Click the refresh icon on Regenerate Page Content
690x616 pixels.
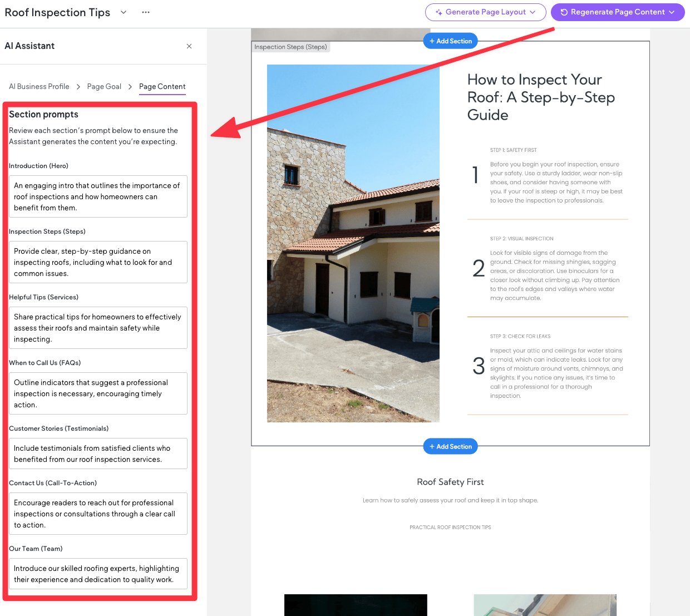click(x=564, y=12)
